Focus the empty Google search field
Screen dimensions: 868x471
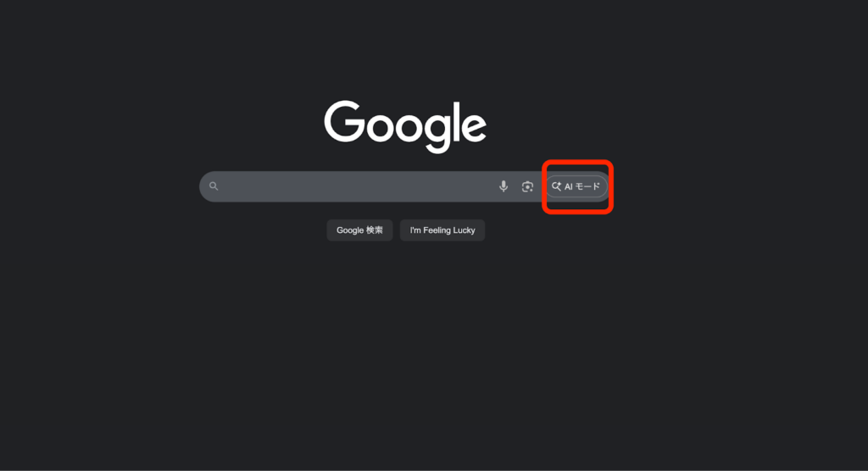click(354, 186)
